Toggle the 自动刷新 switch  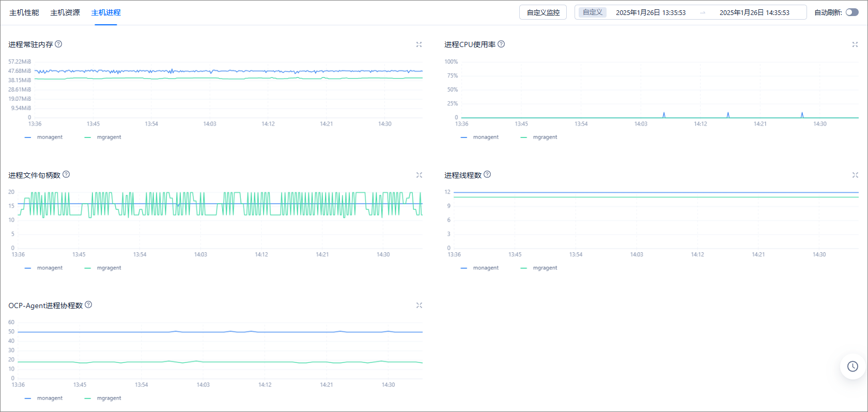852,12
